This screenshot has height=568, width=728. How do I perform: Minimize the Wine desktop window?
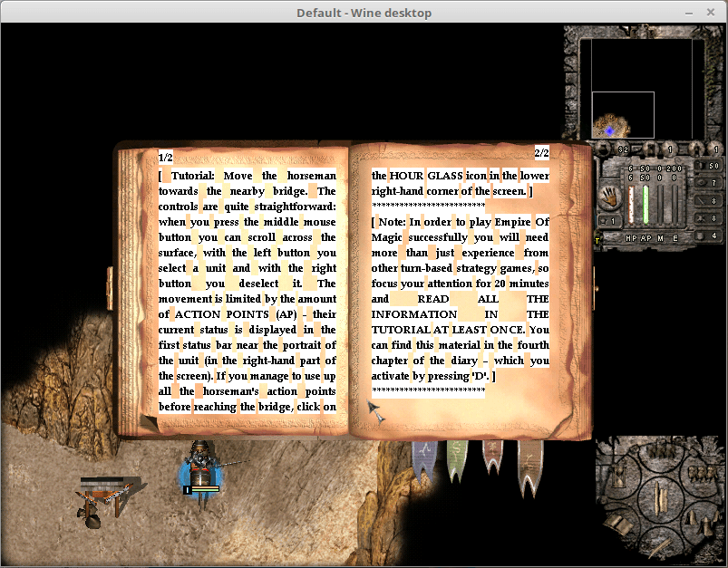coord(689,13)
